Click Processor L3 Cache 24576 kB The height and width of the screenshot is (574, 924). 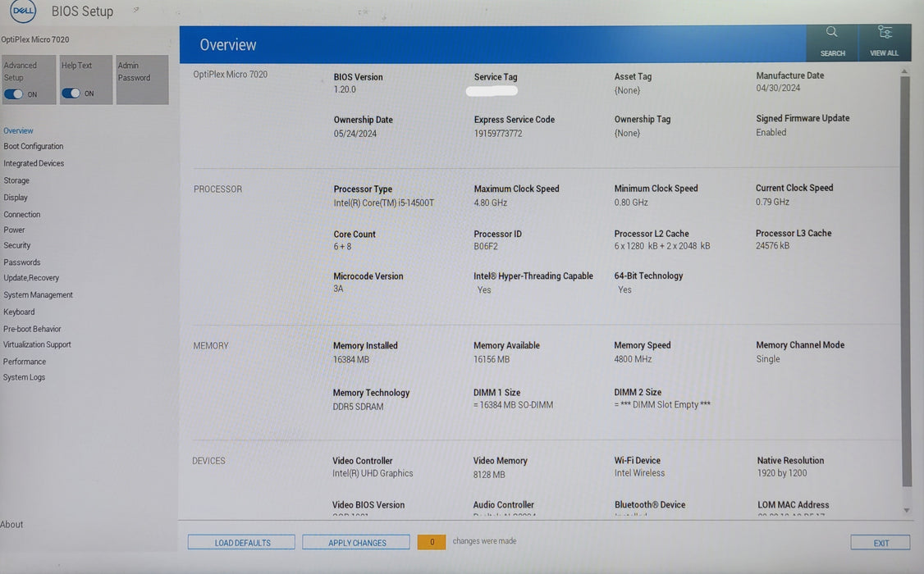point(772,245)
